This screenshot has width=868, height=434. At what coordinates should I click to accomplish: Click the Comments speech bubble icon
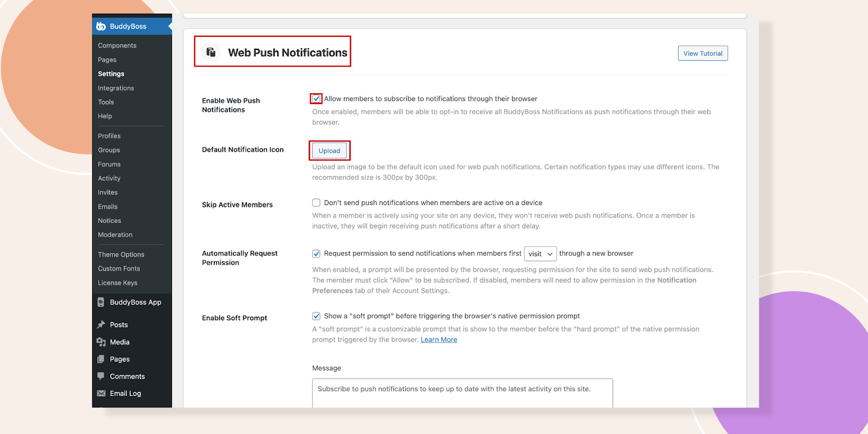click(101, 376)
